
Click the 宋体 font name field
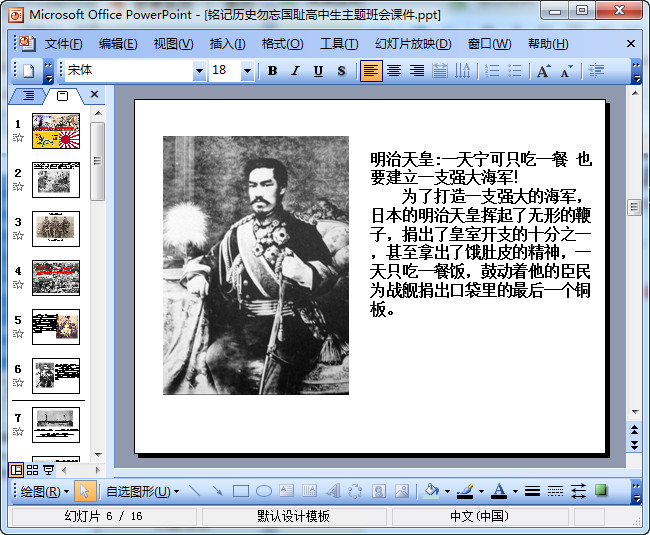pos(129,71)
